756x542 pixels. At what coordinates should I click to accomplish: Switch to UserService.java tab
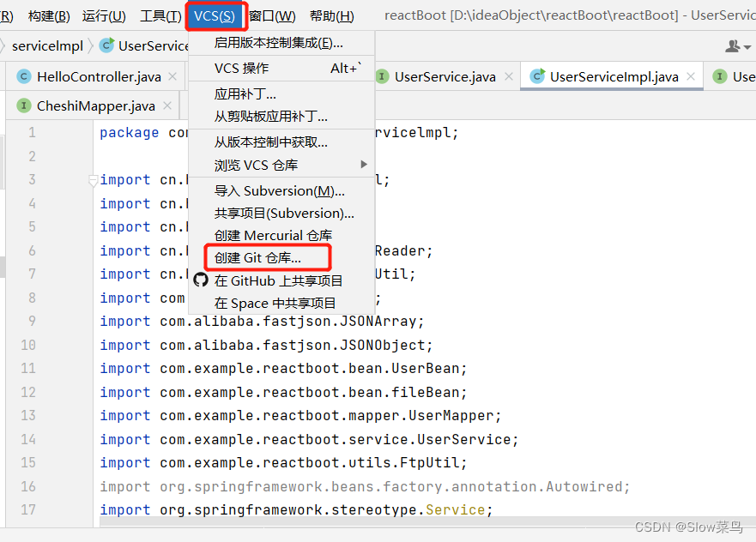coord(445,76)
